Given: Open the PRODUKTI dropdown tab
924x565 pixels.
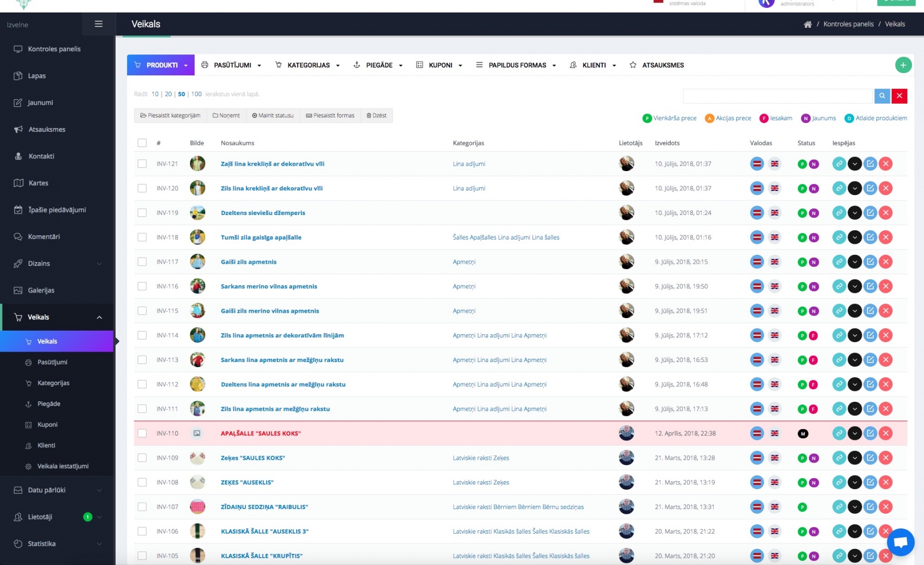Looking at the screenshot, I should [161, 65].
